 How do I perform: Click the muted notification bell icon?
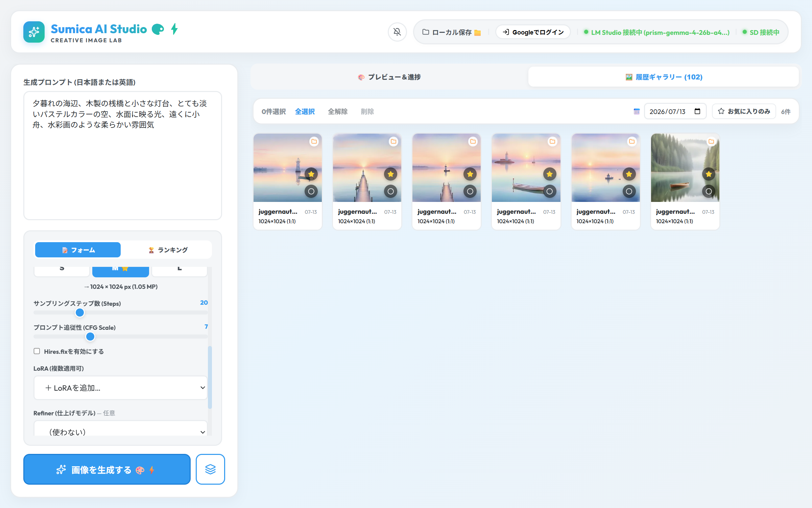coord(397,32)
